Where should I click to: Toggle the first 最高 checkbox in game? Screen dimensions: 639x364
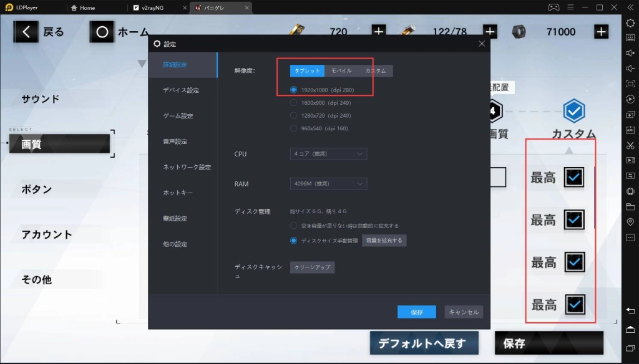tap(574, 177)
